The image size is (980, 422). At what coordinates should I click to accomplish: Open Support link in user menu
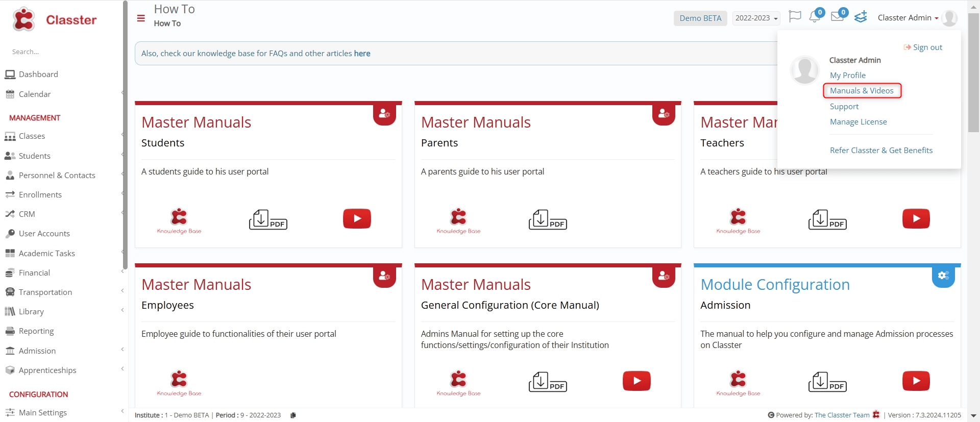click(844, 106)
